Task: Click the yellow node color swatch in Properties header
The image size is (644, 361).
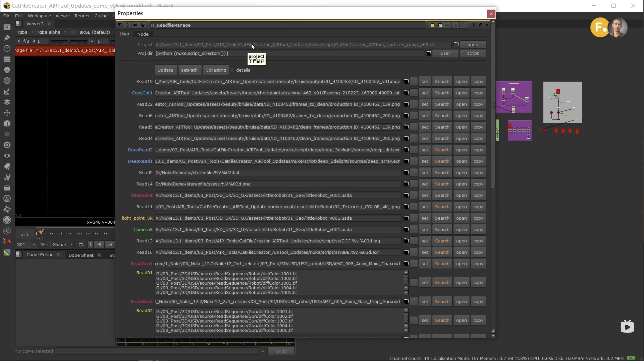Action: click(432, 25)
